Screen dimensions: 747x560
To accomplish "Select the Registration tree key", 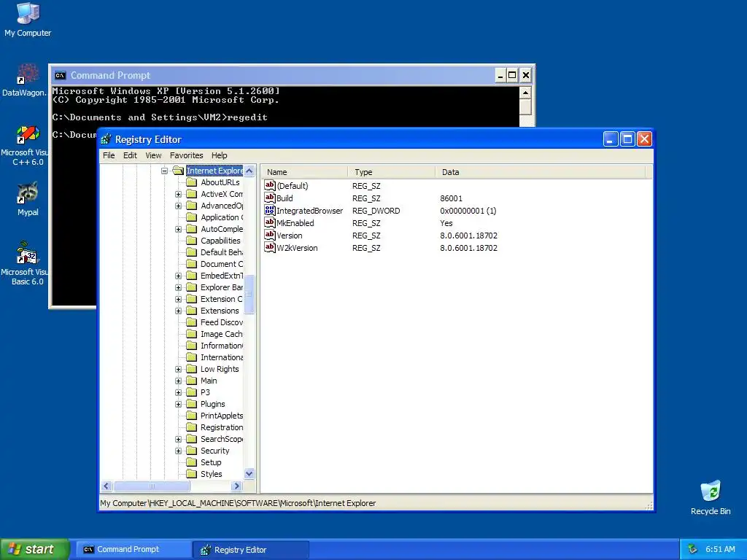I will [222, 427].
